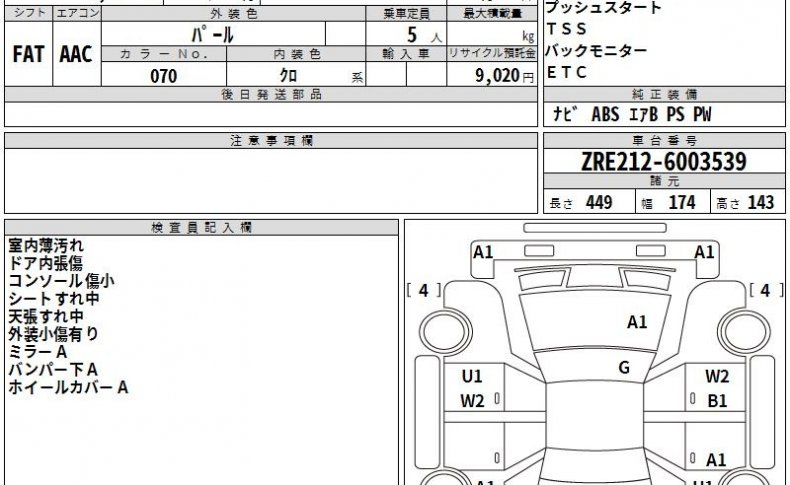Viewport: 790px width, 485px height.
Task: Click the シフト column header
Action: [29, 13]
